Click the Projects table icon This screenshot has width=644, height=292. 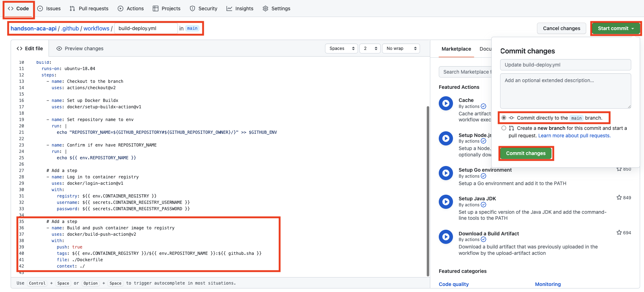(156, 8)
